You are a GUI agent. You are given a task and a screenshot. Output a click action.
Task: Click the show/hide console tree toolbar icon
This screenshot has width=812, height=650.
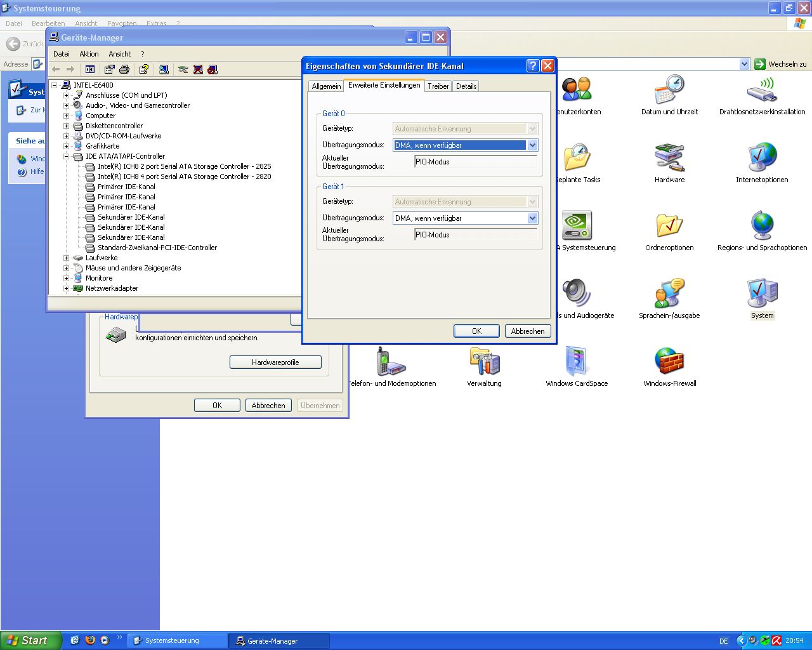pos(90,69)
